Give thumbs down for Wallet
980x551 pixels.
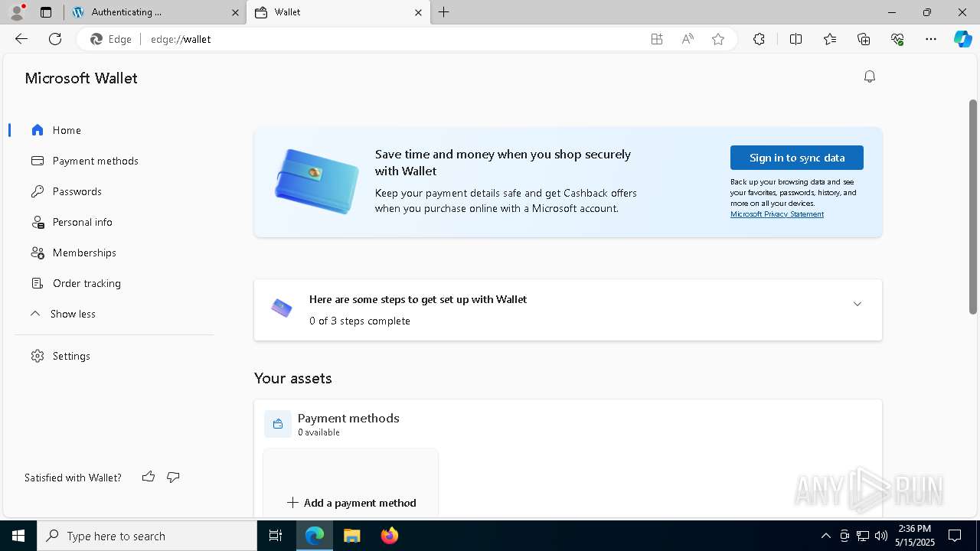tap(173, 477)
